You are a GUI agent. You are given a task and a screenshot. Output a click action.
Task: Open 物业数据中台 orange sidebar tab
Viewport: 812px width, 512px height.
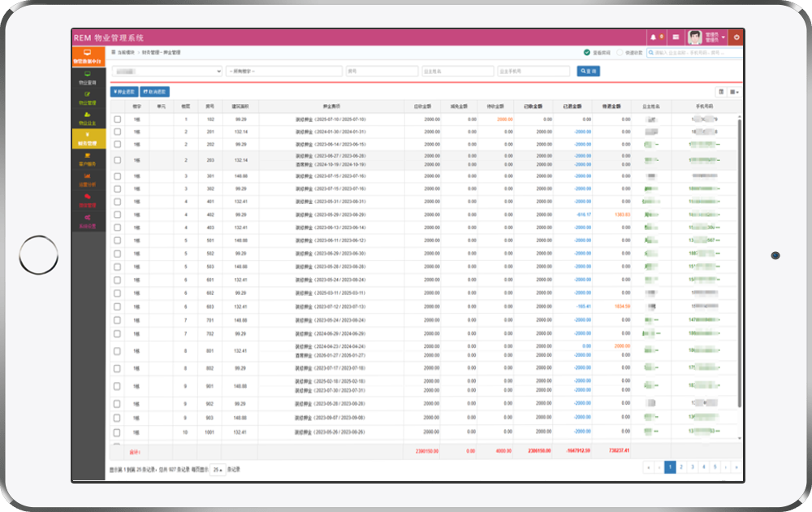[89, 57]
